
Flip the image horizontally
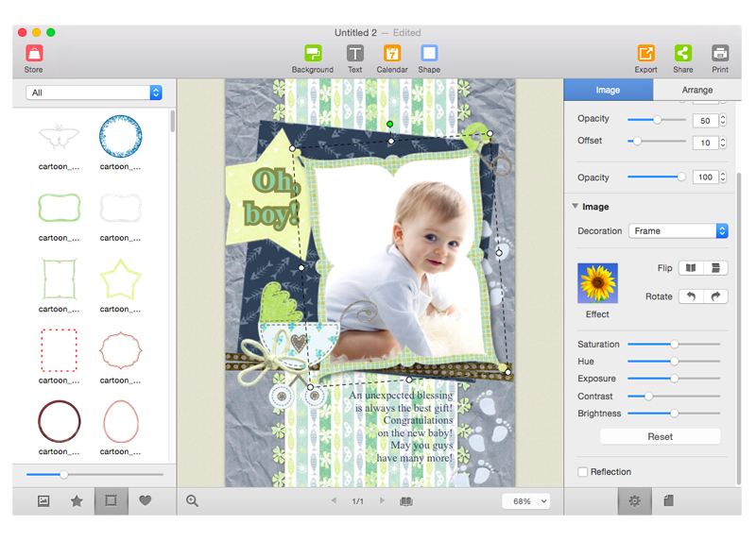point(691,268)
